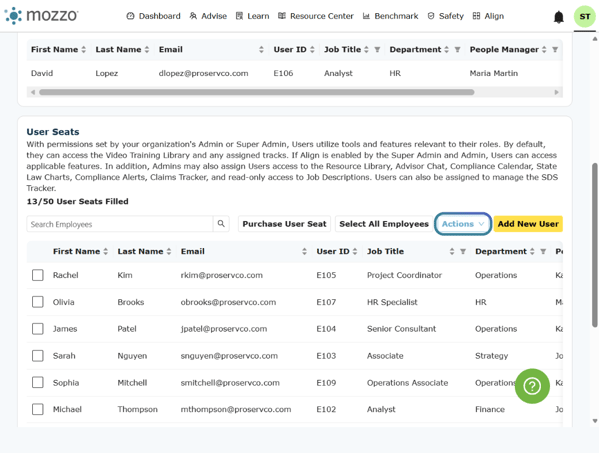Screen dimensions: 599x453
Task: Filter User Seats table by Department
Action: (543, 251)
